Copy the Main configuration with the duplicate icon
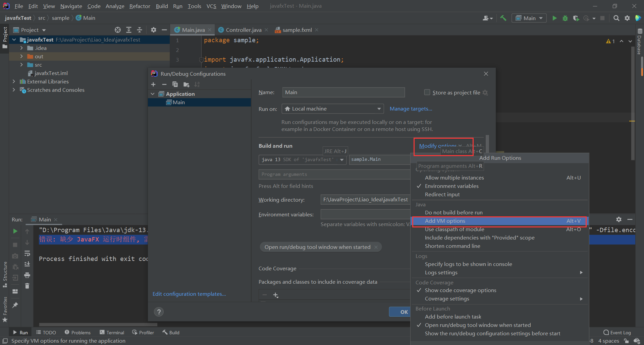644x345 pixels. (175, 84)
